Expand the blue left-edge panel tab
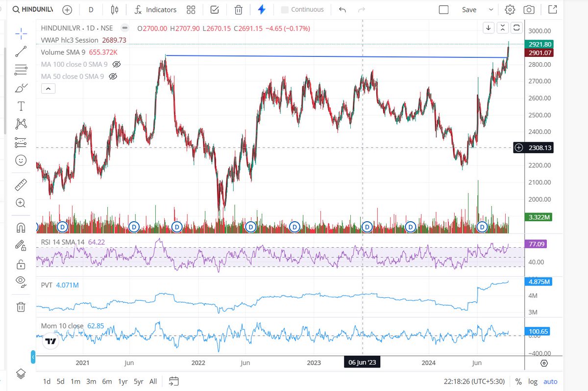Viewport: 588px width, 391px height. click(x=33, y=357)
